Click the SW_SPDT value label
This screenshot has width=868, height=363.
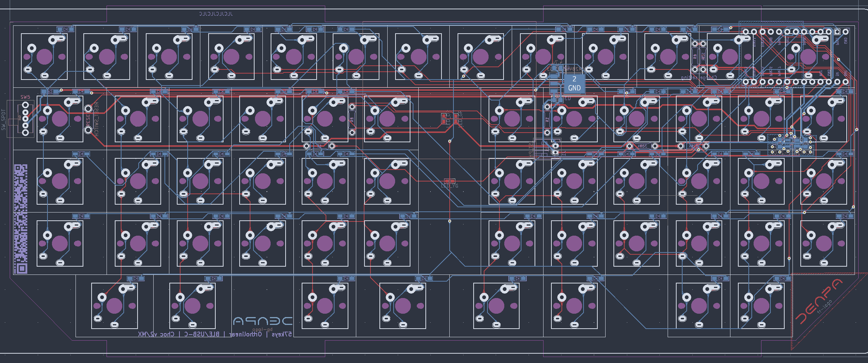4,120
